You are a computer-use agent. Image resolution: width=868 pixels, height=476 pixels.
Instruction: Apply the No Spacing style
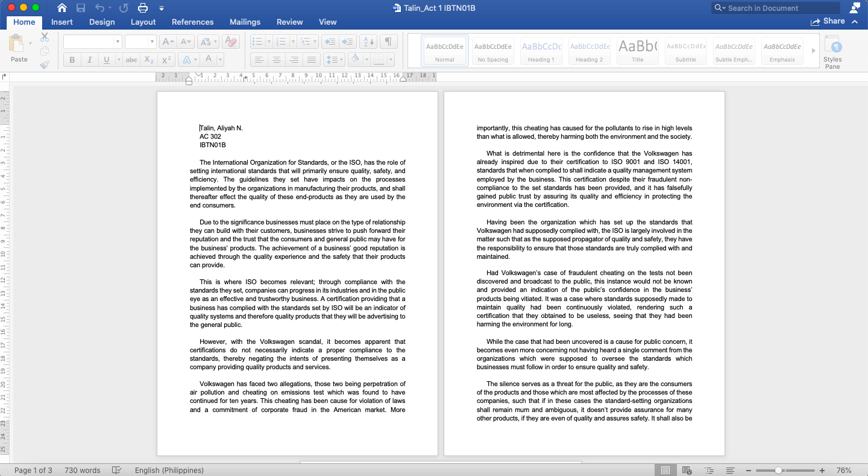493,51
